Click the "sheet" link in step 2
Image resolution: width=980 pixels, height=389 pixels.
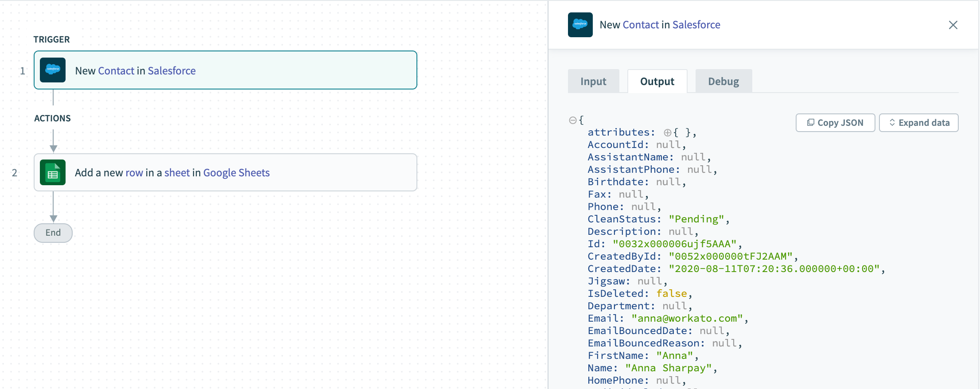[x=177, y=173]
